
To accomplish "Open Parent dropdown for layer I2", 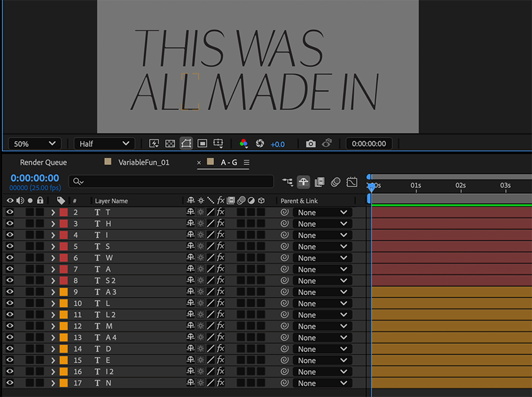I will tap(322, 372).
